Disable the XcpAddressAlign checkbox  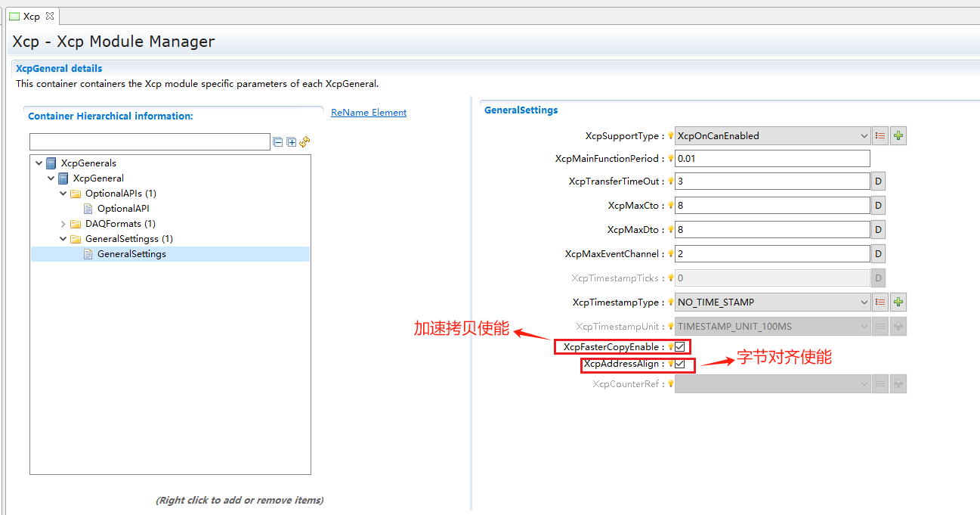point(679,365)
